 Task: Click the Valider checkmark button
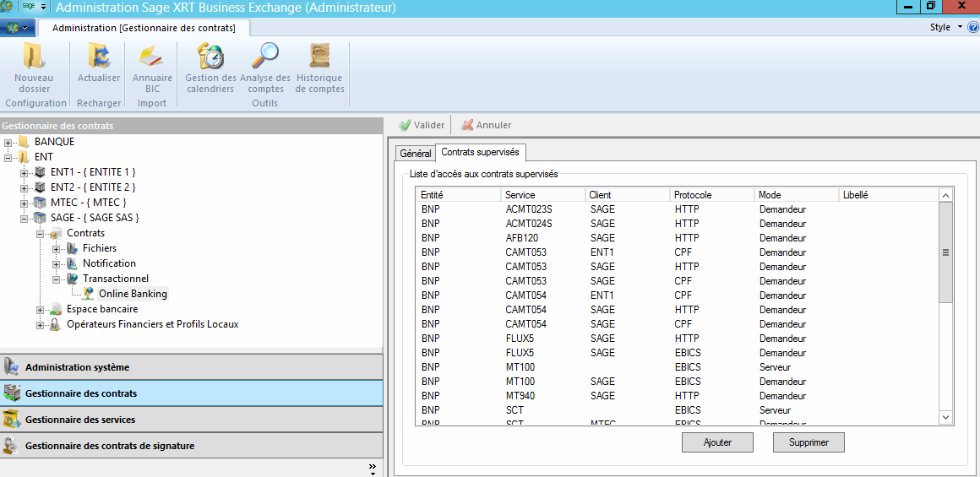[422, 125]
